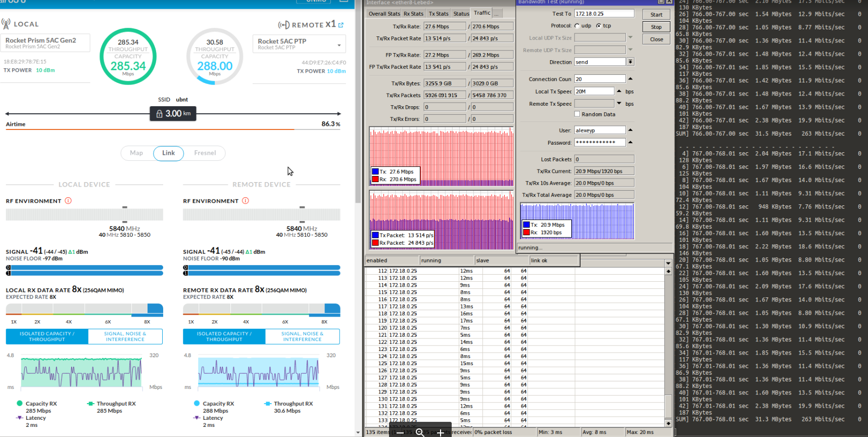Viewport: 868px width, 437px height.
Task: Click the Test To address input field
Action: pyautogui.click(x=604, y=14)
